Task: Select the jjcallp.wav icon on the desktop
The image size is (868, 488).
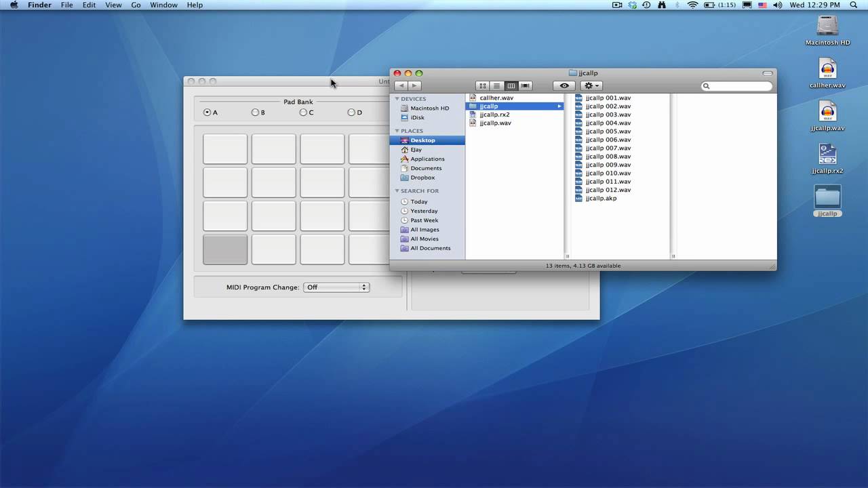Action: pyautogui.click(x=827, y=112)
